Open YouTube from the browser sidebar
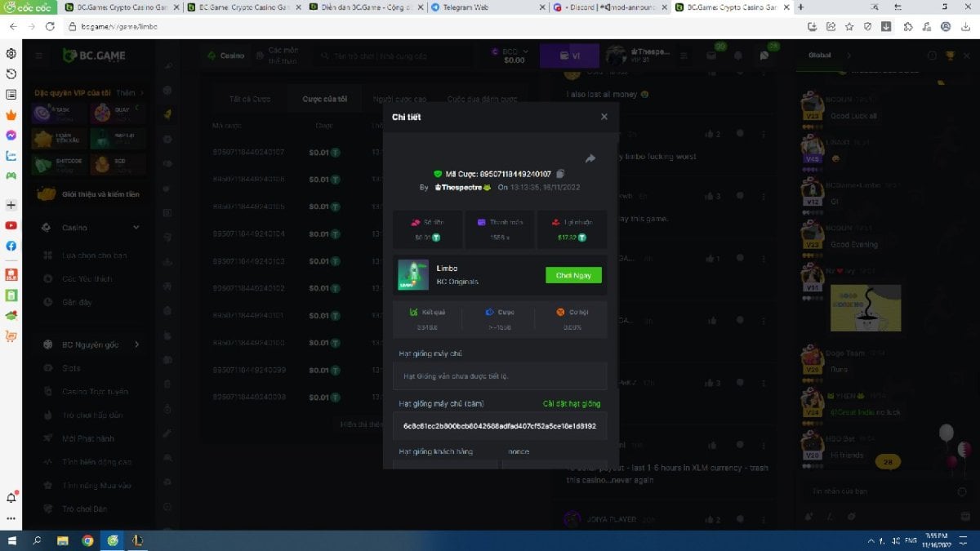Viewport: 980px width, 551px height. 11,225
